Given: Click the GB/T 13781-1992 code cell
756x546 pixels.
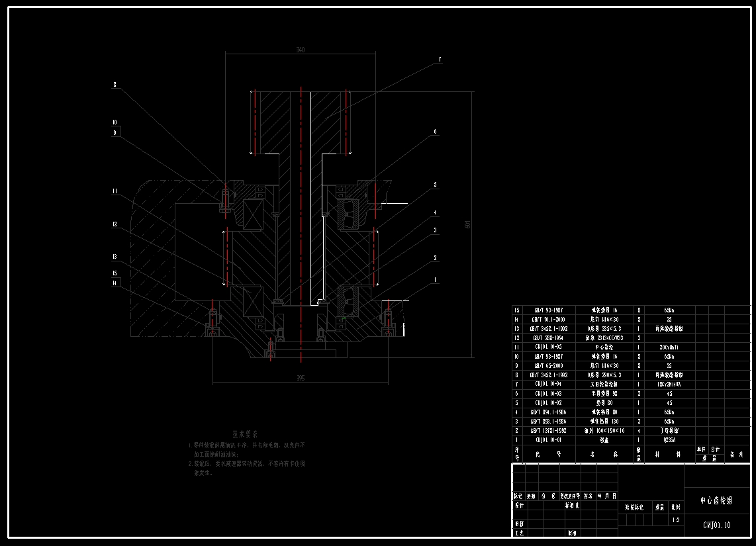Looking at the screenshot, I should coord(547,431).
